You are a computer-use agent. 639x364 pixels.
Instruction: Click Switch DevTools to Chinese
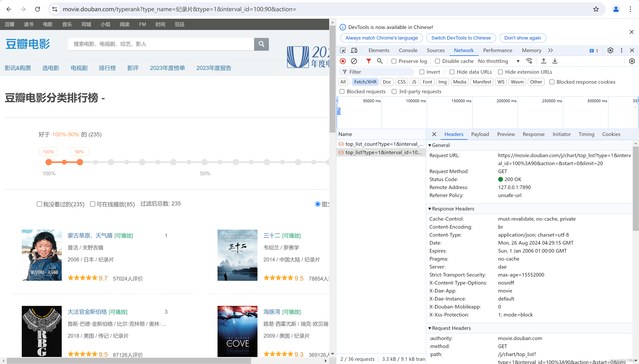(x=461, y=38)
